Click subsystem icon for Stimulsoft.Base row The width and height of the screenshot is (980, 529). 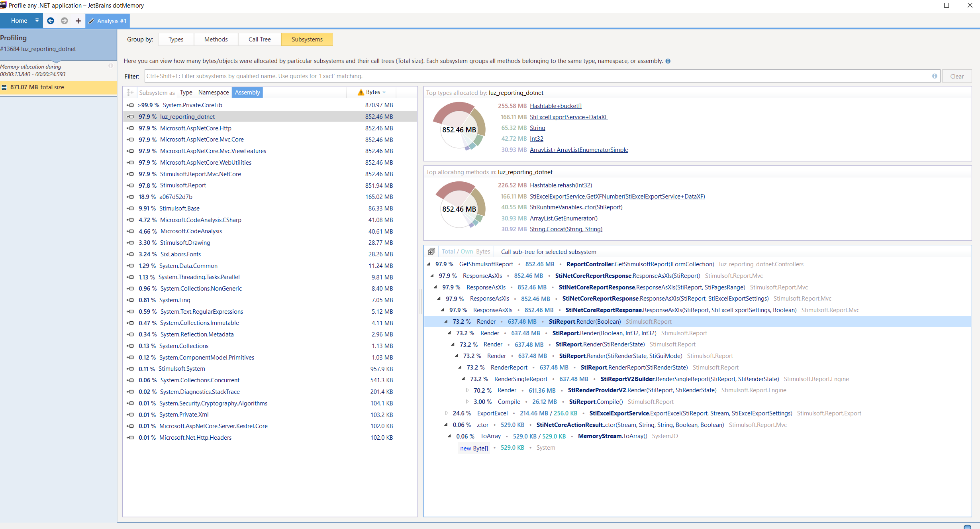(x=130, y=208)
